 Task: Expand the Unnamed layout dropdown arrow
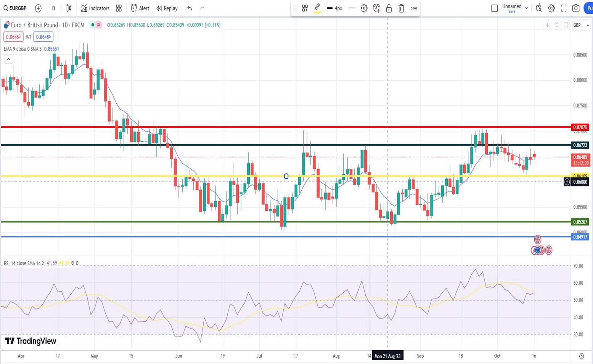coord(527,8)
